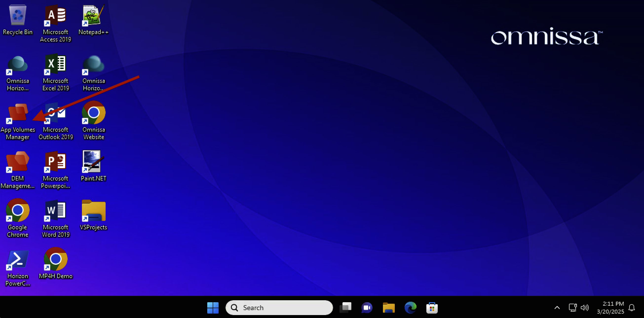644x318 pixels.
Task: Click Microsoft Word 2019 shortcut
Action: [x=56, y=210]
